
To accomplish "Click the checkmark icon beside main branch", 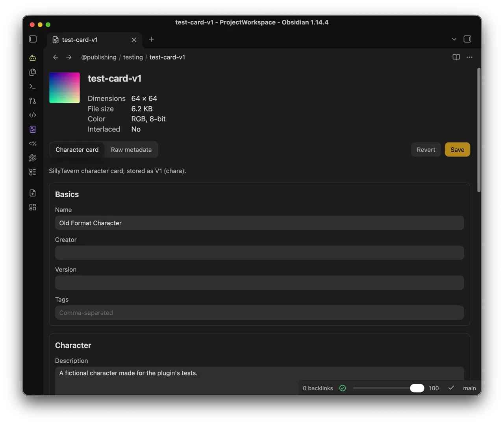I will pos(451,388).
